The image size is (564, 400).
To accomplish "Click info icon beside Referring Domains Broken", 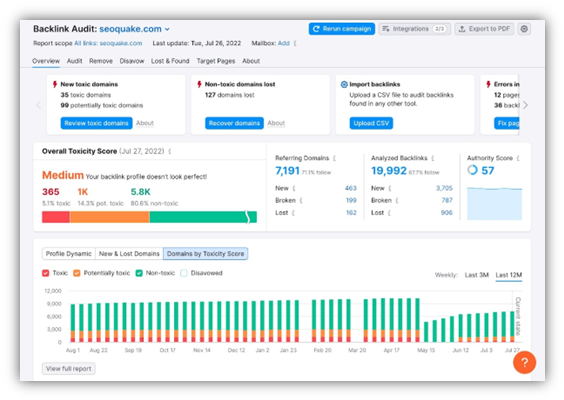I will point(301,200).
